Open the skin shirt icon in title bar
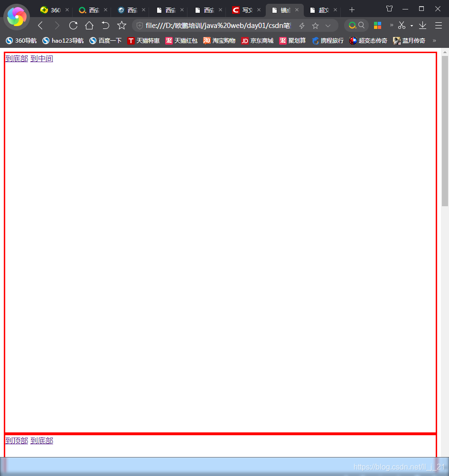The image size is (449, 476). (389, 9)
